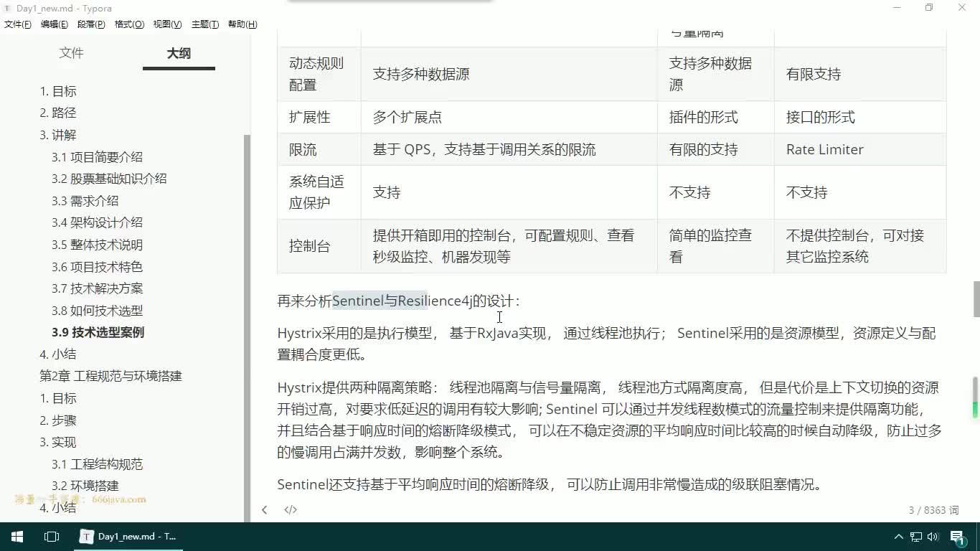The width and height of the screenshot is (980, 551).
Task: Jump to 3.4 架构设计介绍
Action: click(x=97, y=222)
